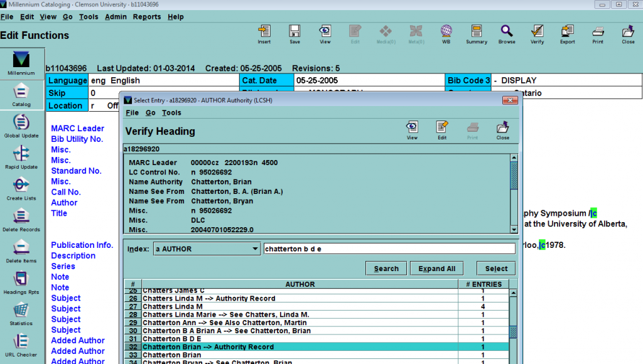Close the record with main Close icon
The image size is (643, 364).
tap(628, 35)
